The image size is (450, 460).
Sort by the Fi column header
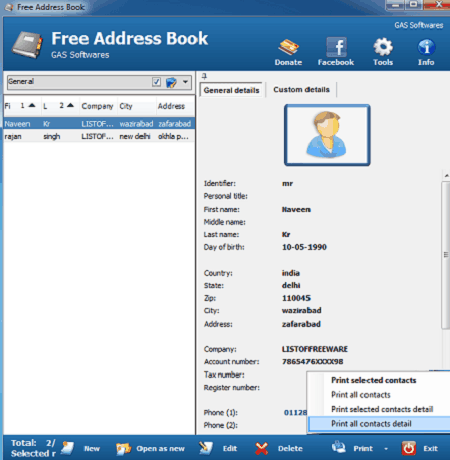(x=22, y=106)
